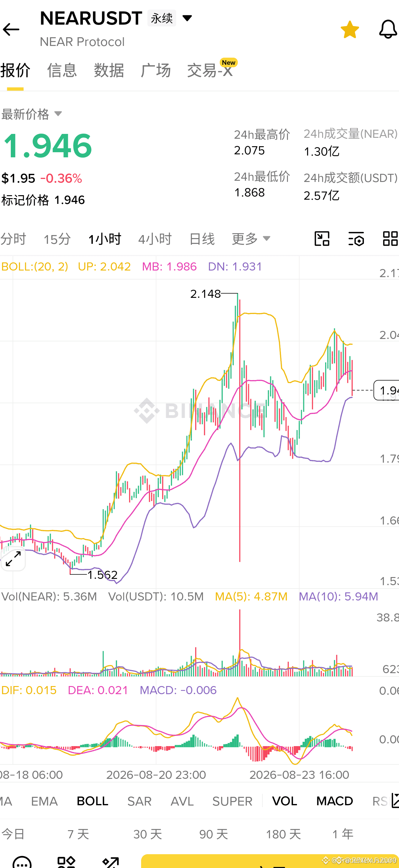Open the chart drawing tools icon
The width and height of the screenshot is (399, 868).
tap(322, 239)
